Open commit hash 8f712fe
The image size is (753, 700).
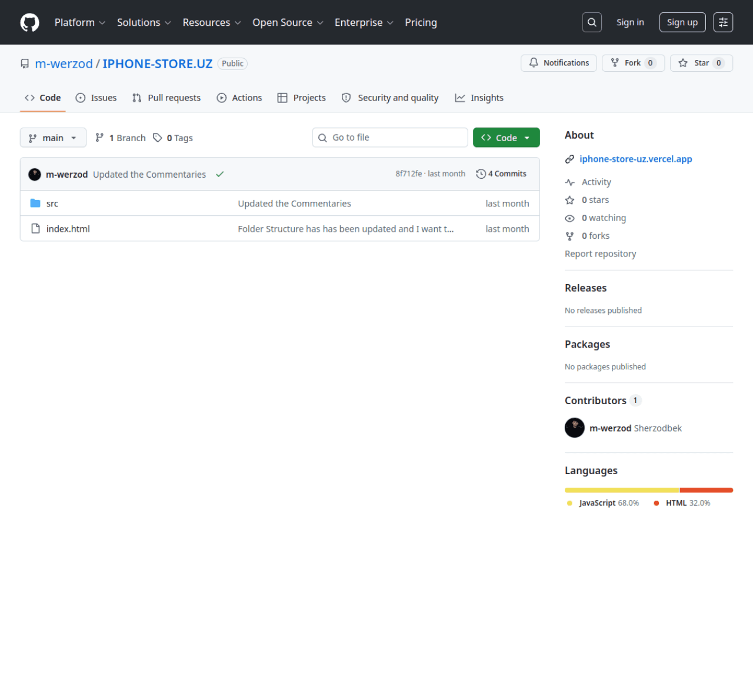pos(409,174)
